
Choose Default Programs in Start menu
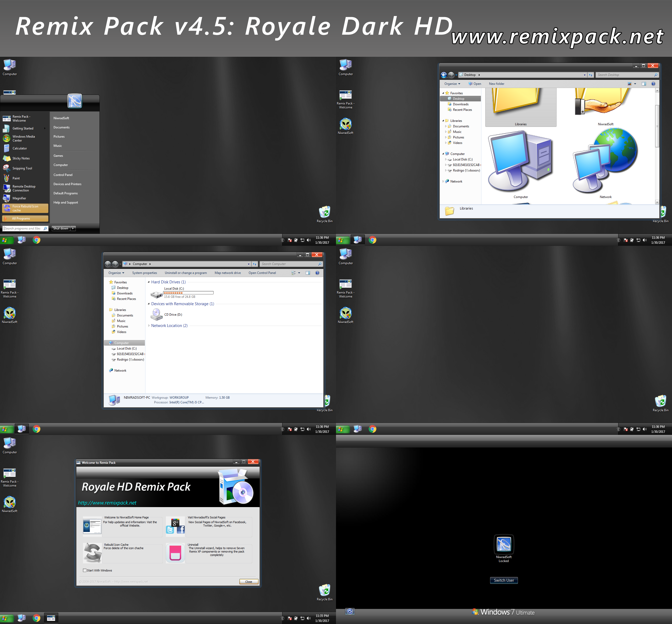(65, 193)
